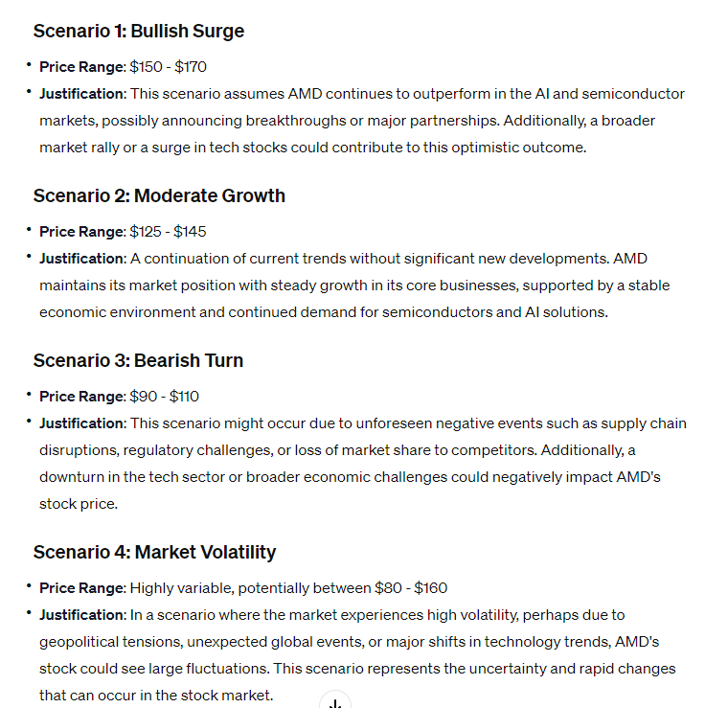Click the Price Range label under Bearish Turn
Viewport: 728px width, 708px height.
[x=82, y=397]
